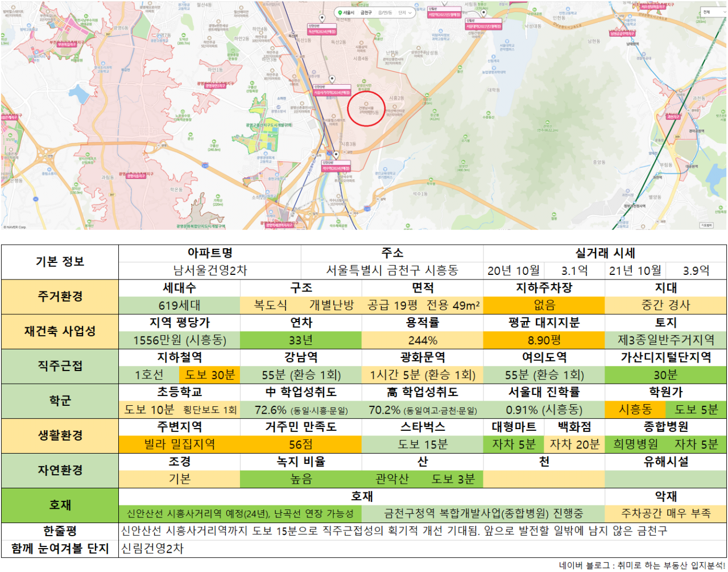
Task: Click the 남서울건영2차 apartment name cell
Action: click(210, 270)
